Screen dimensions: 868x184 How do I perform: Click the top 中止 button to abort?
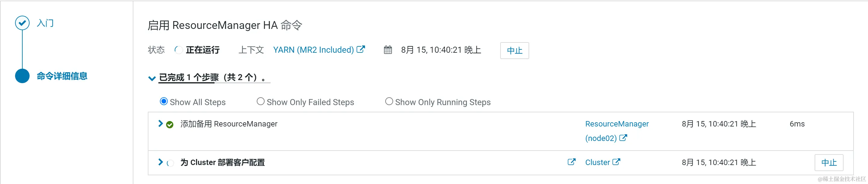pyautogui.click(x=514, y=51)
